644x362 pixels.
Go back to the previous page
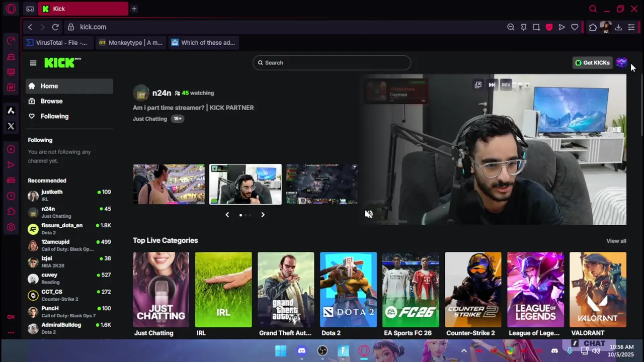click(30, 27)
